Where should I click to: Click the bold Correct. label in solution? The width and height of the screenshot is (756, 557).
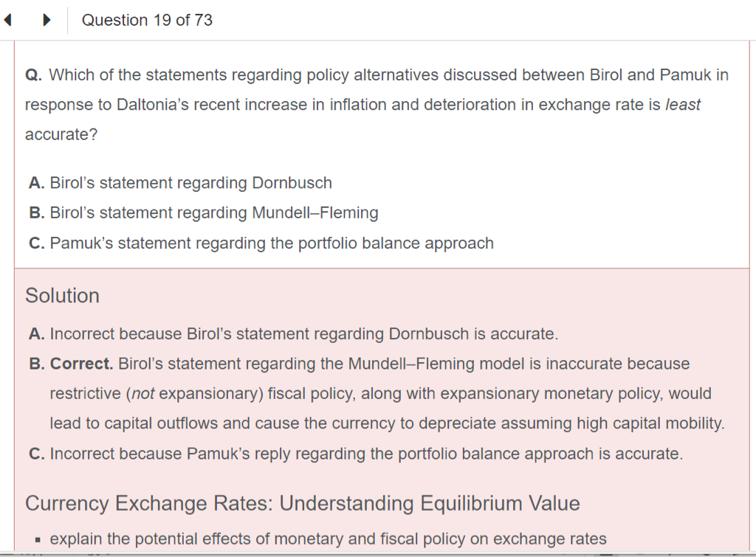[x=81, y=364]
